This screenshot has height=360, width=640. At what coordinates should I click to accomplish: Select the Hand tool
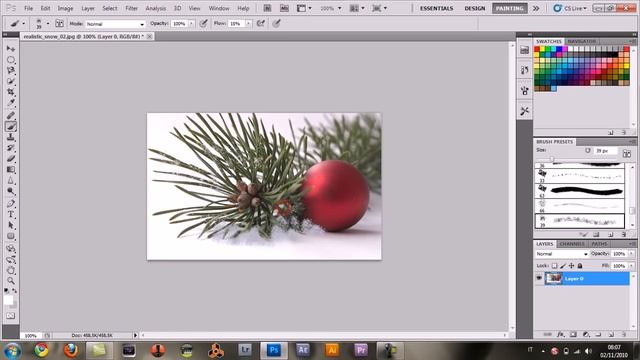pyautogui.click(x=11, y=270)
